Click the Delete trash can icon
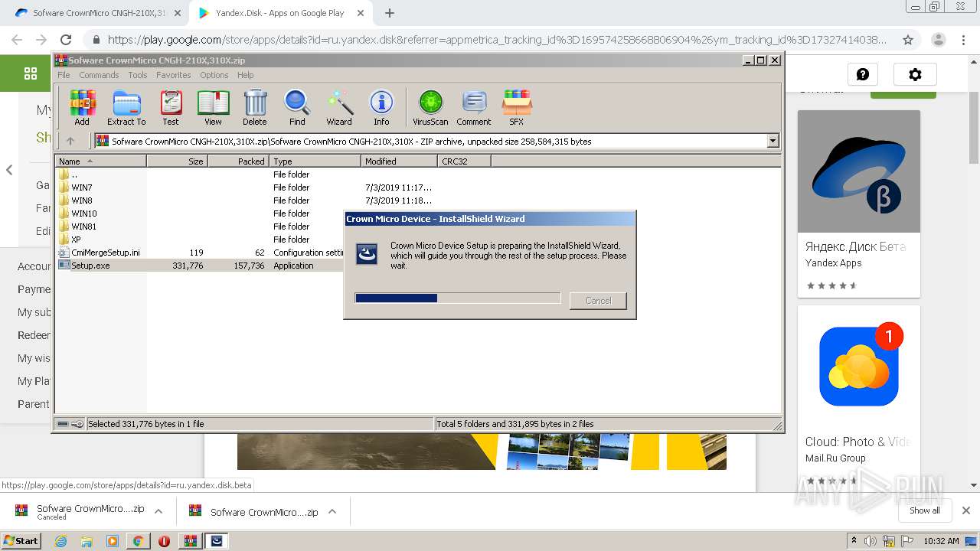The image size is (980, 551). point(255,107)
